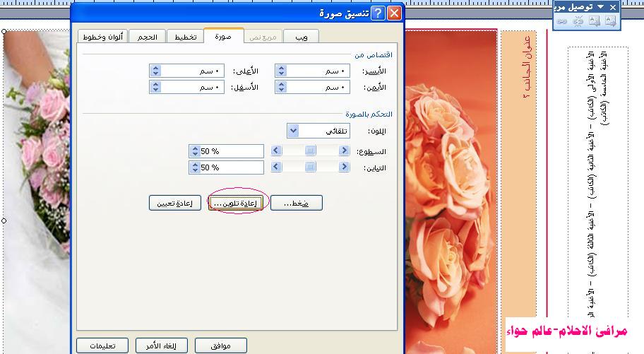Click the brightness 50% spinner arrows

(x=195, y=151)
